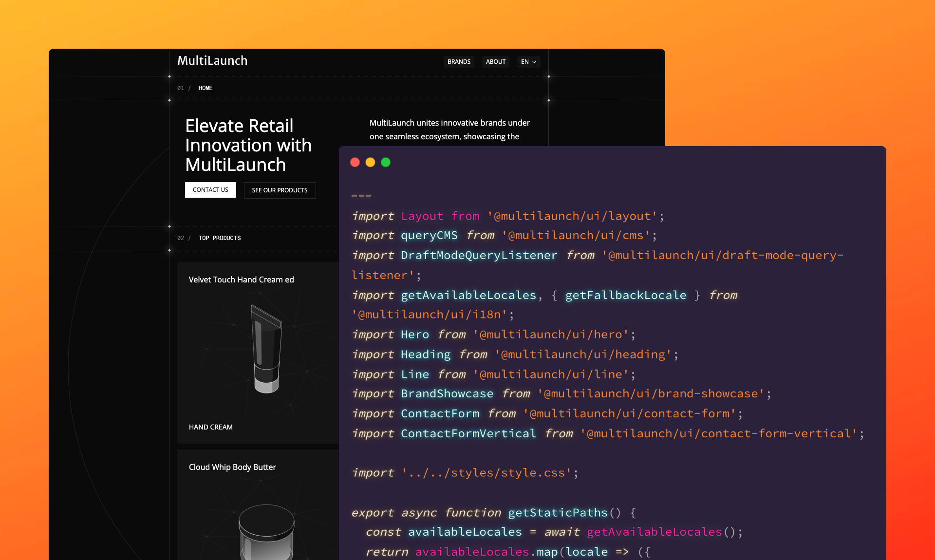Click the hero headline Elevate Retail Innovation
This screenshot has height=560, width=935.
pos(248,145)
